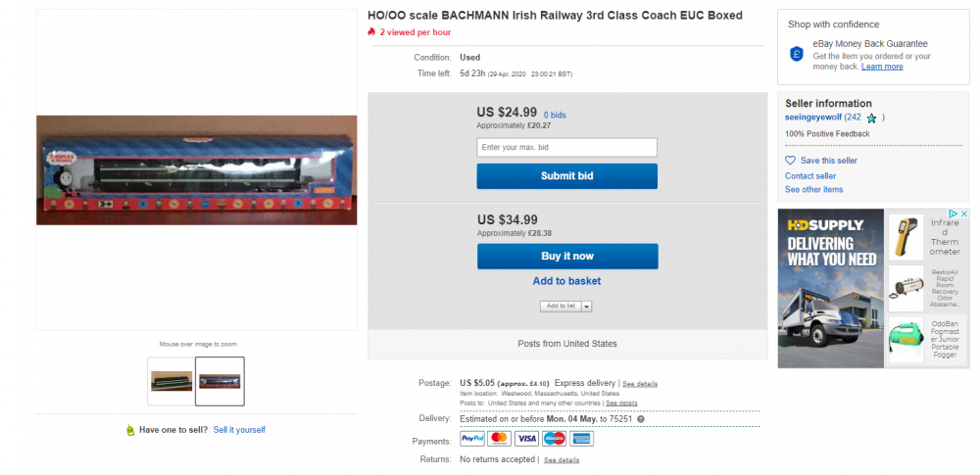Select the first product thumbnail image
980x475 pixels.
[170, 382]
